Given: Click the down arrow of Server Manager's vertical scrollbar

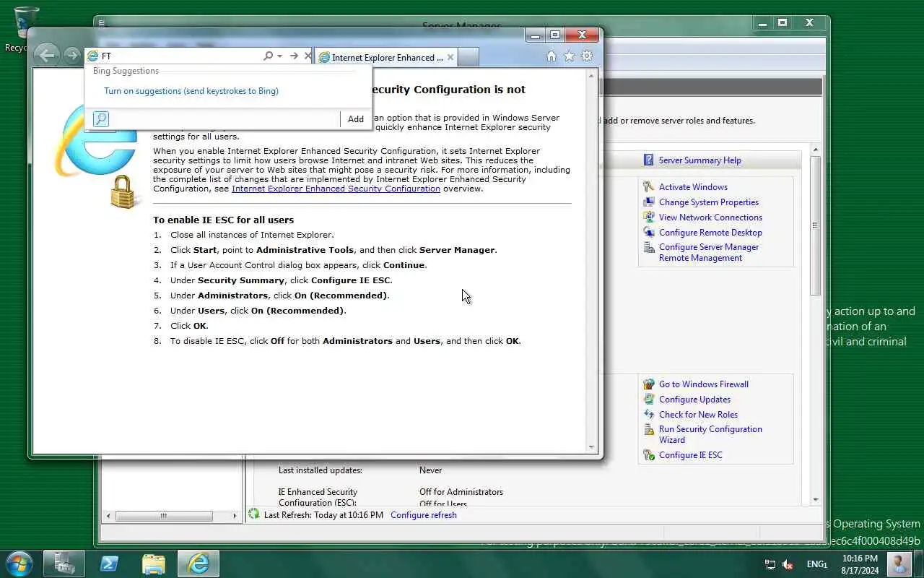Looking at the screenshot, I should [x=816, y=499].
